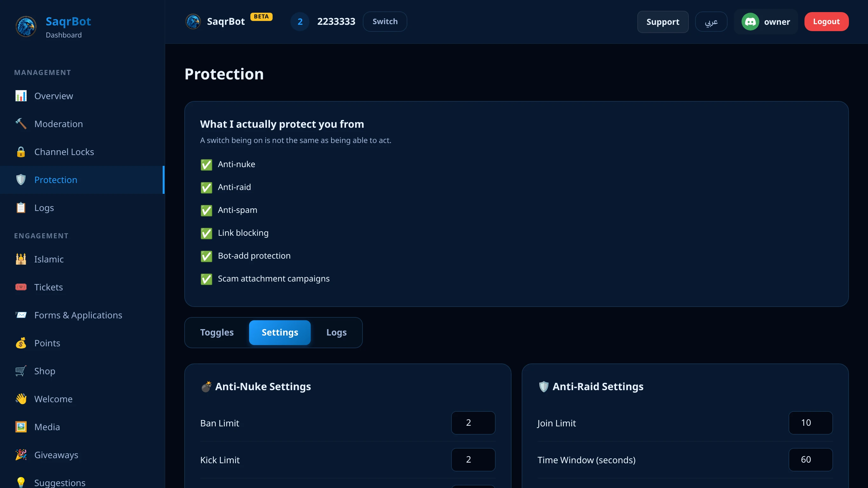Click the Scam attachment campaigns check mark
Screen dimensions: 868x488
point(207,279)
